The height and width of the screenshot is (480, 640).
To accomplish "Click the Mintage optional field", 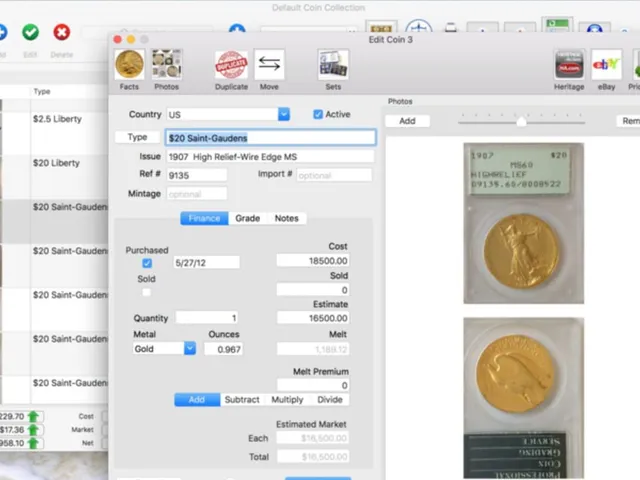I will pyautogui.click(x=197, y=194).
